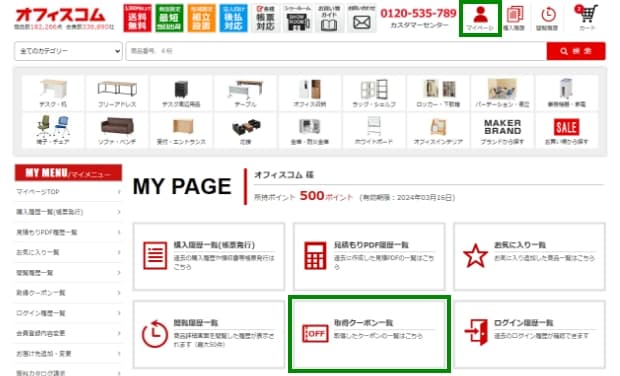Open browsing history list in My Menu
The width and height of the screenshot is (620, 376).
pyautogui.click(x=68, y=273)
